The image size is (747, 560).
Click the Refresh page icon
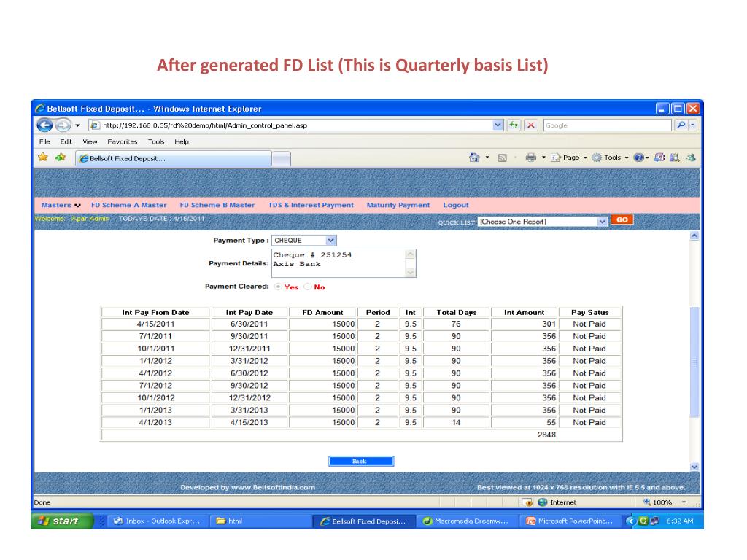coord(514,125)
